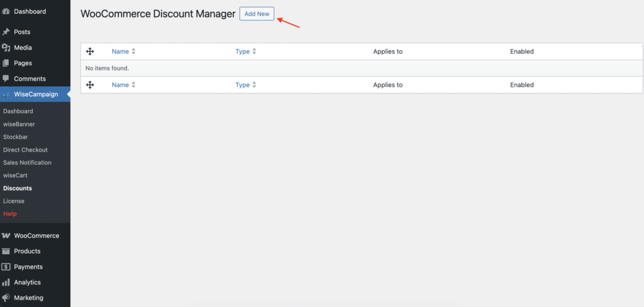Viewport: 644px width, 307px height.
Task: Sort by Type using header sort arrows
Action: (x=254, y=52)
